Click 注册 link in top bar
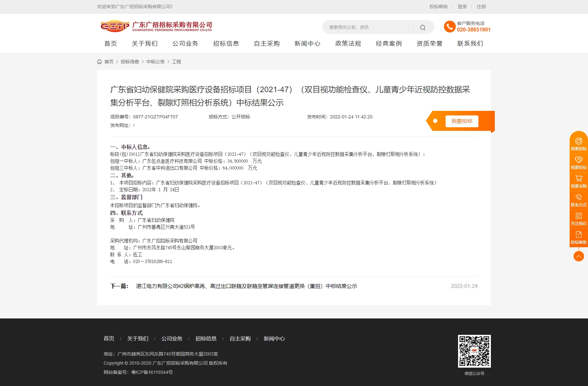The height and width of the screenshot is (386, 588). pos(481,7)
